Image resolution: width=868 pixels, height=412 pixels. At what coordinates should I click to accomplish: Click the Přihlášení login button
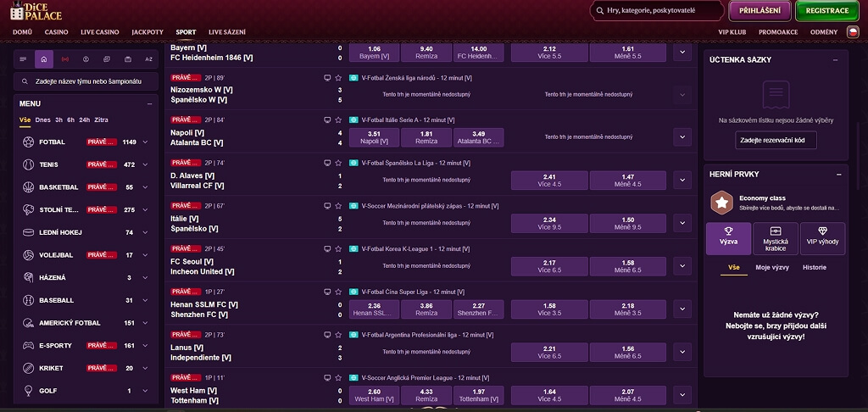(759, 10)
